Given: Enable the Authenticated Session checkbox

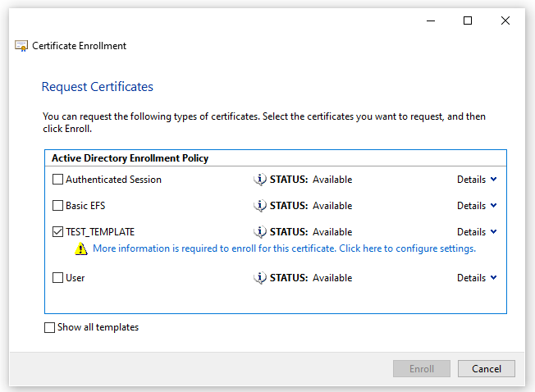Looking at the screenshot, I should point(57,180).
